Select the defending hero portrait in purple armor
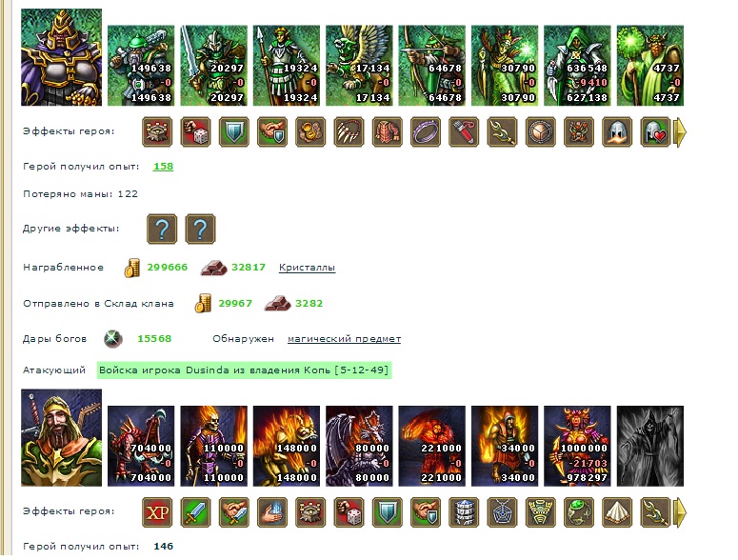 61,57
